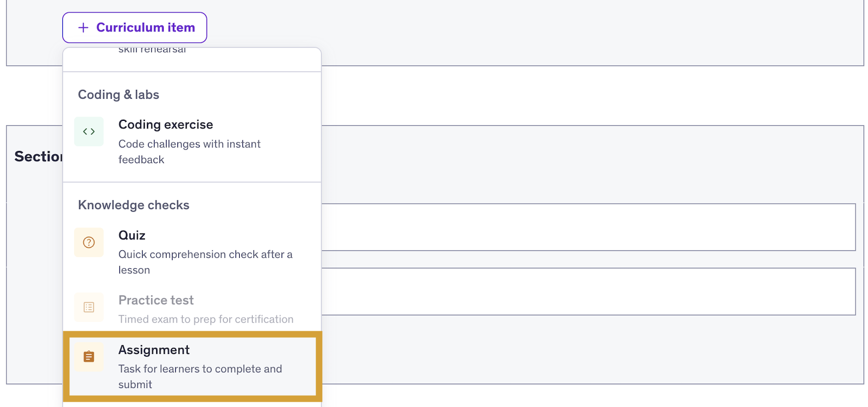Click the Assignment clipboard icon
Image resolution: width=868 pixels, height=407 pixels.
(89, 357)
